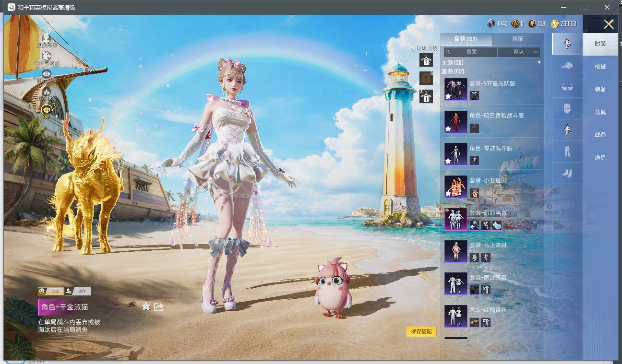The width and height of the screenshot is (622, 364).
Task: Select the socks and shoes category icon
Action: [567, 173]
